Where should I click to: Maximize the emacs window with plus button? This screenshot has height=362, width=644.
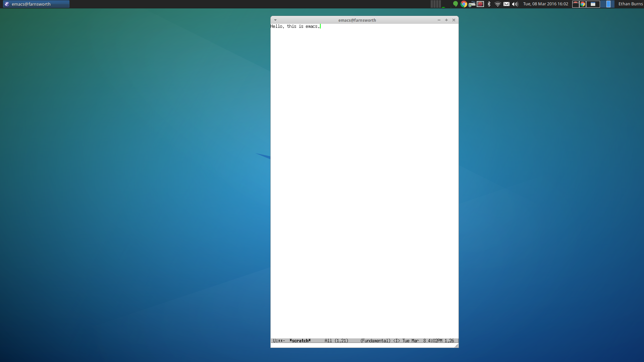(x=446, y=20)
